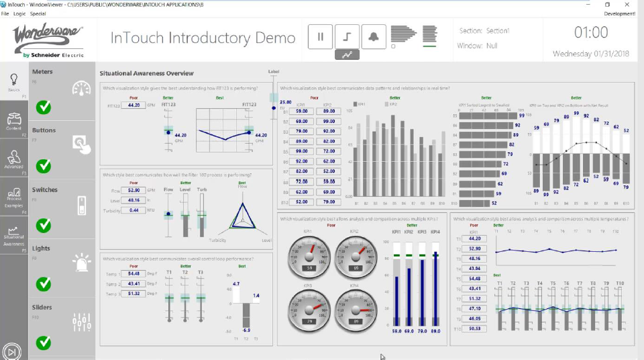The width and height of the screenshot is (644, 360).
Task: Click the small trend-line button under header
Action: pos(347,55)
